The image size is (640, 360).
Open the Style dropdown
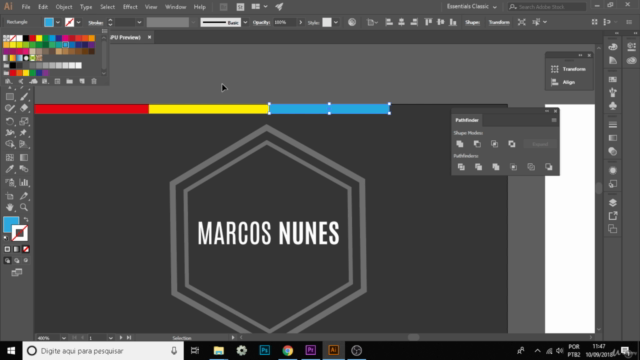point(336,22)
